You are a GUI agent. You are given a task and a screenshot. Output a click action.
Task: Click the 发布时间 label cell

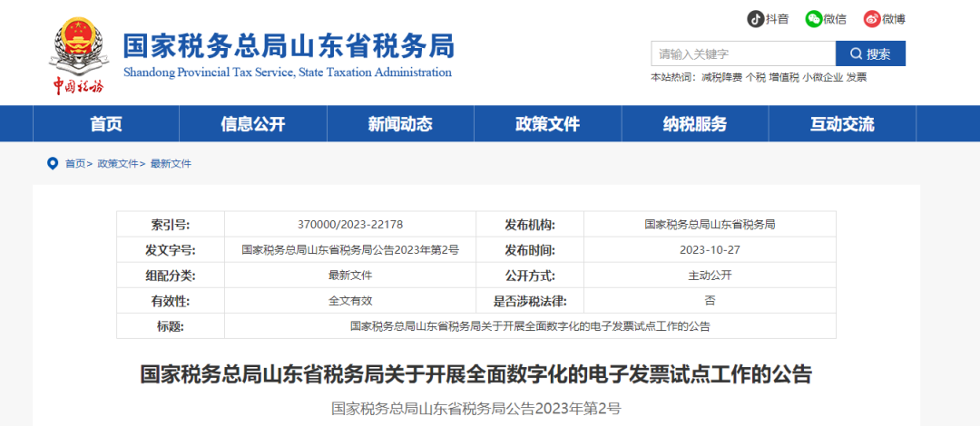[x=530, y=250]
